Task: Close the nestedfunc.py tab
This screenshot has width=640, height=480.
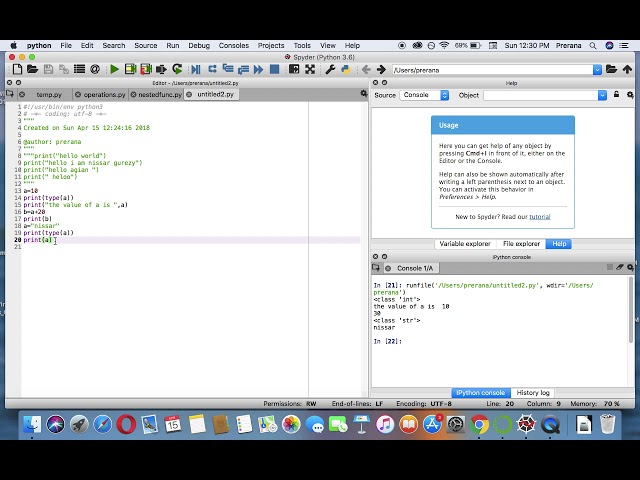Action: coord(133,95)
